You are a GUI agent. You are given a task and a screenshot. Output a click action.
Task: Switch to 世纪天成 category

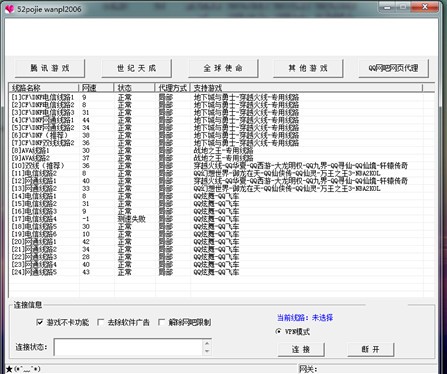(136, 68)
